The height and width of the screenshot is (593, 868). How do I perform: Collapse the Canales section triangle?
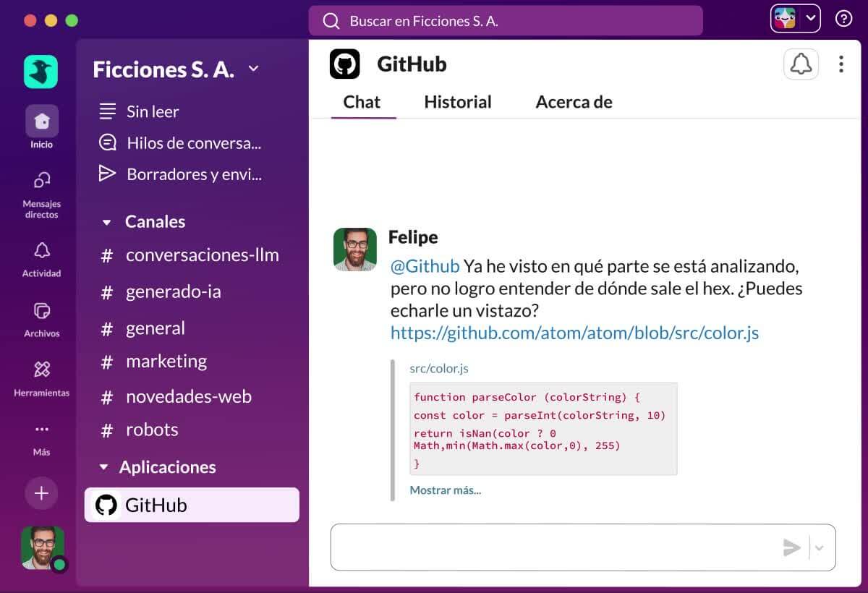click(107, 223)
